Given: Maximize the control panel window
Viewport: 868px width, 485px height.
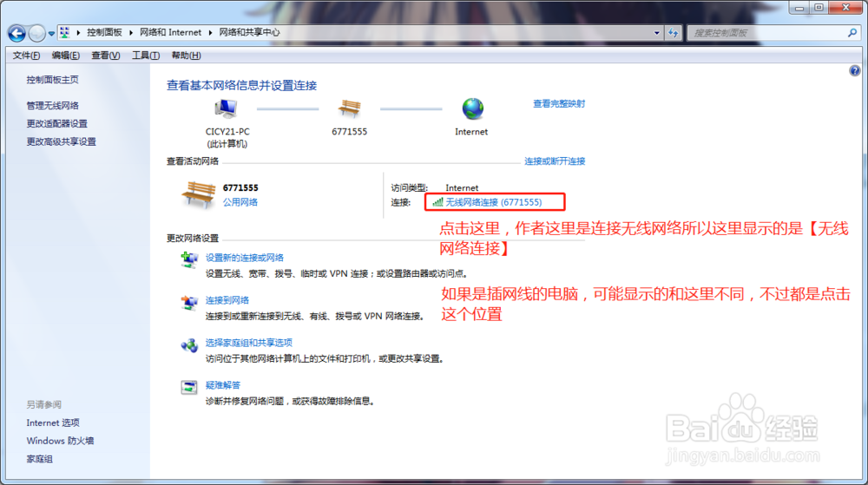Looking at the screenshot, I should point(819,8).
